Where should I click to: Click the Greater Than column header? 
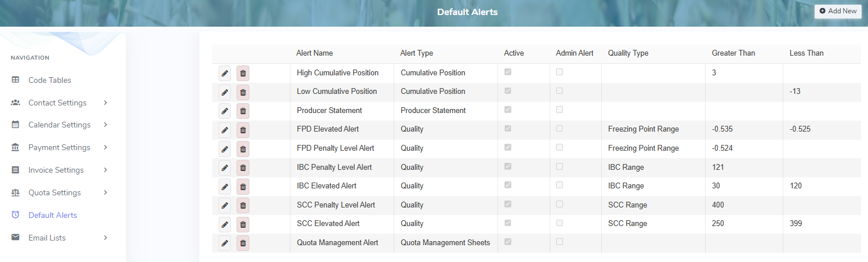click(x=733, y=53)
